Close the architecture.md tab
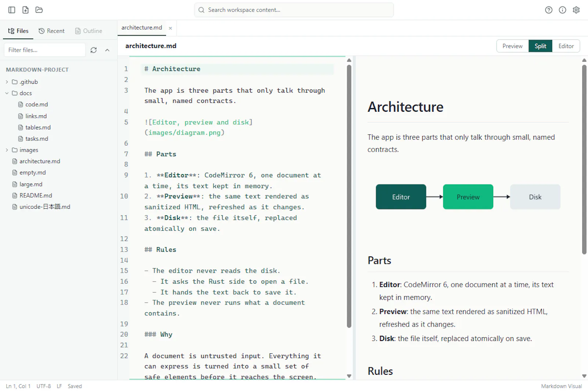Viewport: 588px width, 392px height. coord(171,28)
